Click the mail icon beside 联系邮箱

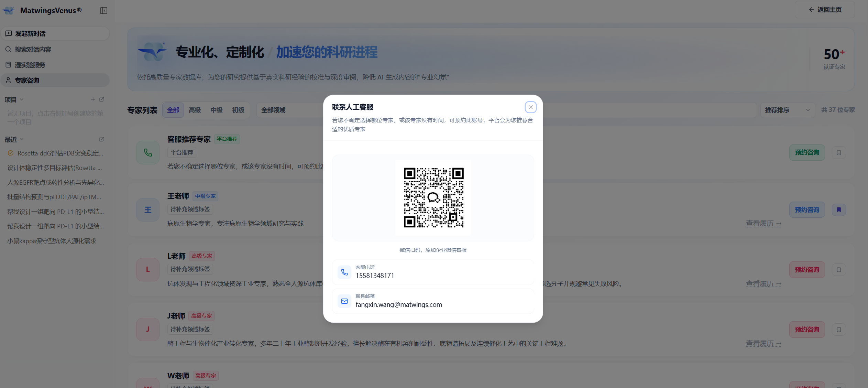[344, 301]
